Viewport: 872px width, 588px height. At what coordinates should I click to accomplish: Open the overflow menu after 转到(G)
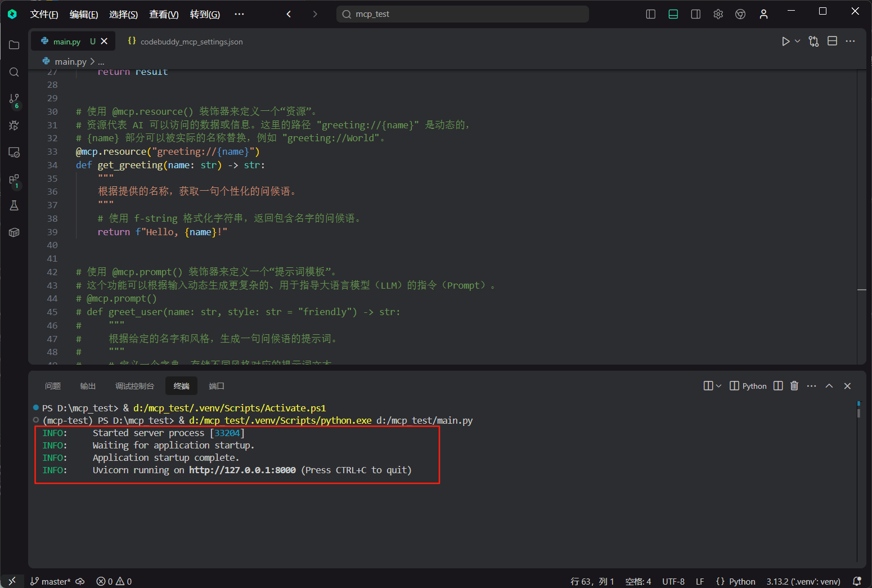click(x=239, y=14)
